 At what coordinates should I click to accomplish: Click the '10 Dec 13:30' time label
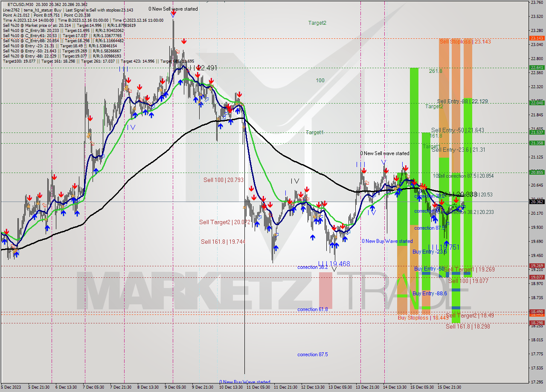[x=231, y=388]
